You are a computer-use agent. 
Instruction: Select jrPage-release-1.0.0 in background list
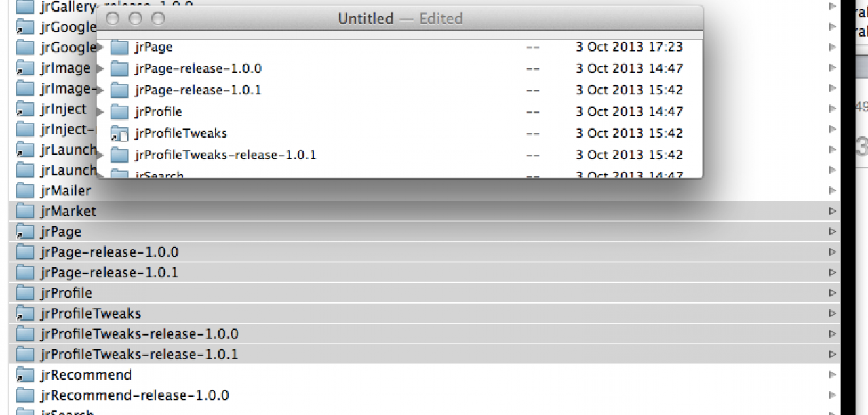109,252
